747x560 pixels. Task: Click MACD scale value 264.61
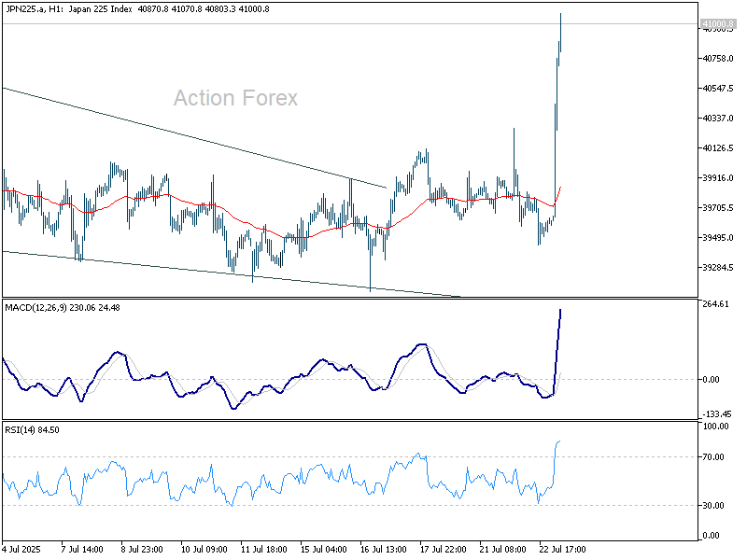click(715, 304)
